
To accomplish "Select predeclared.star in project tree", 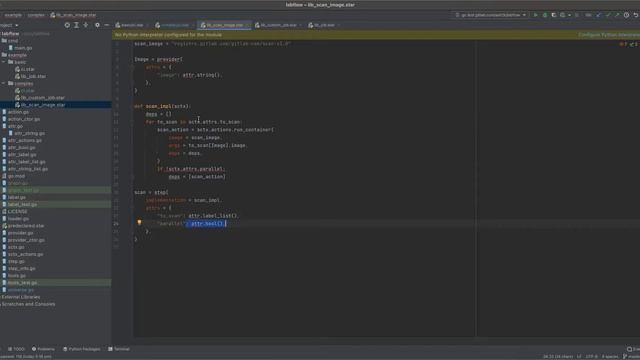I will coord(26,226).
